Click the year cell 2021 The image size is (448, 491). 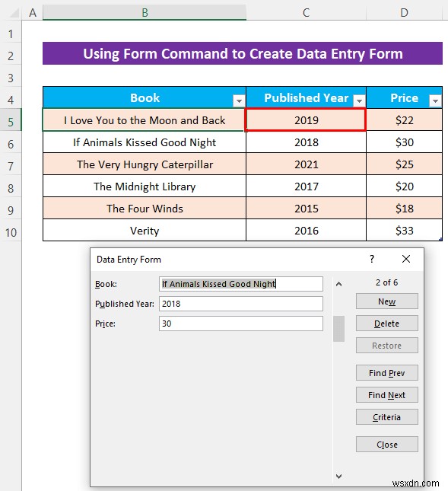coord(306,164)
